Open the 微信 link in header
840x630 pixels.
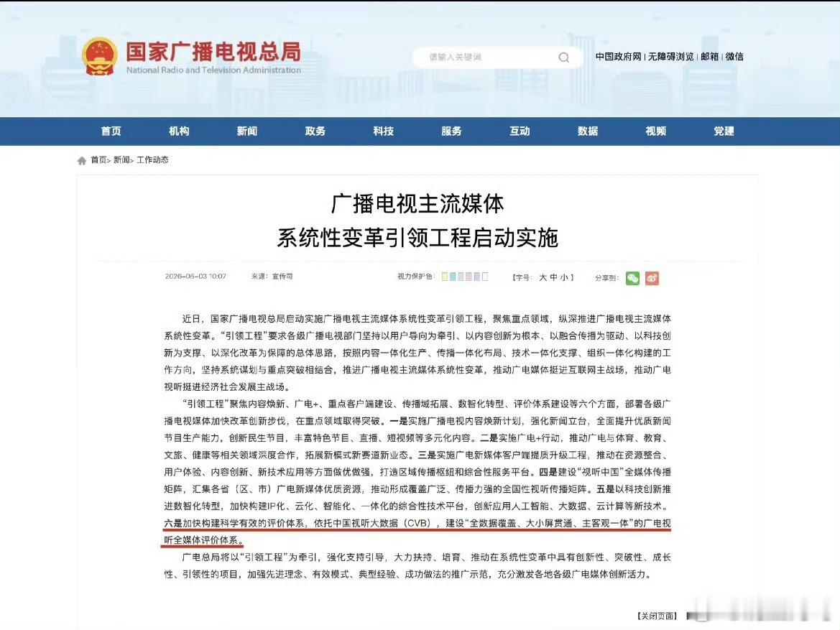734,56
